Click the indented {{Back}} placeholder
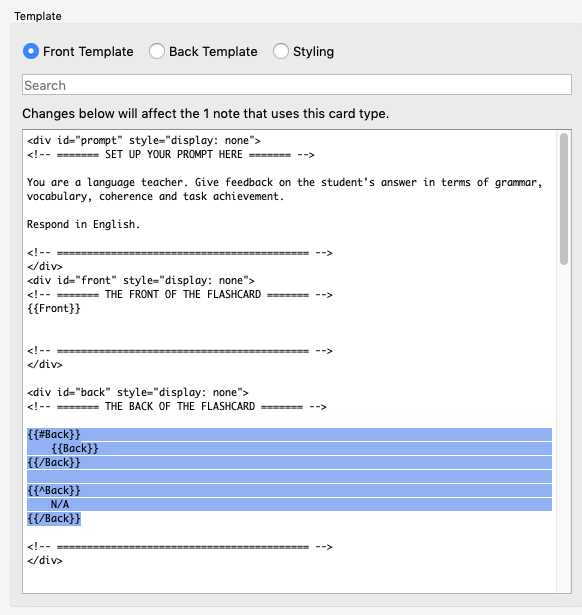Image resolution: width=582 pixels, height=615 pixels. click(75, 449)
